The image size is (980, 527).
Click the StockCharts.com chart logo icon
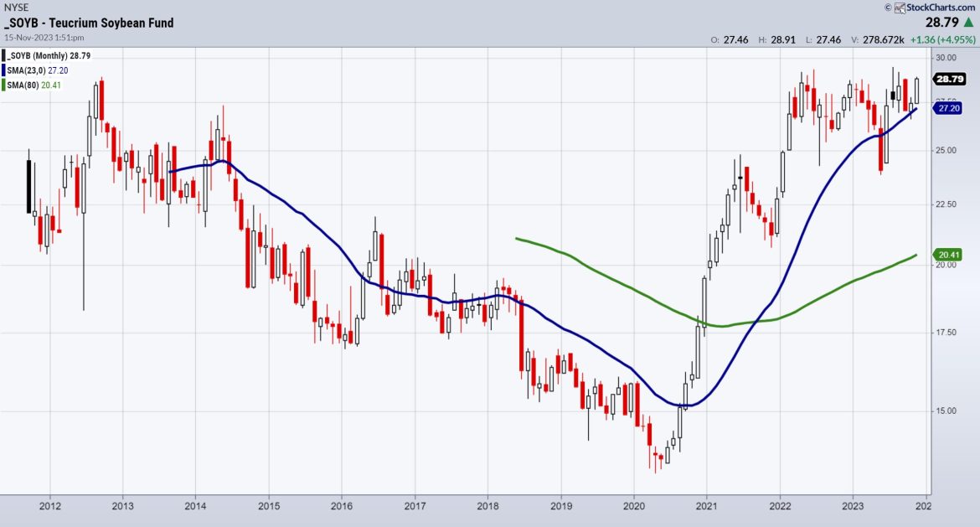click(x=900, y=8)
